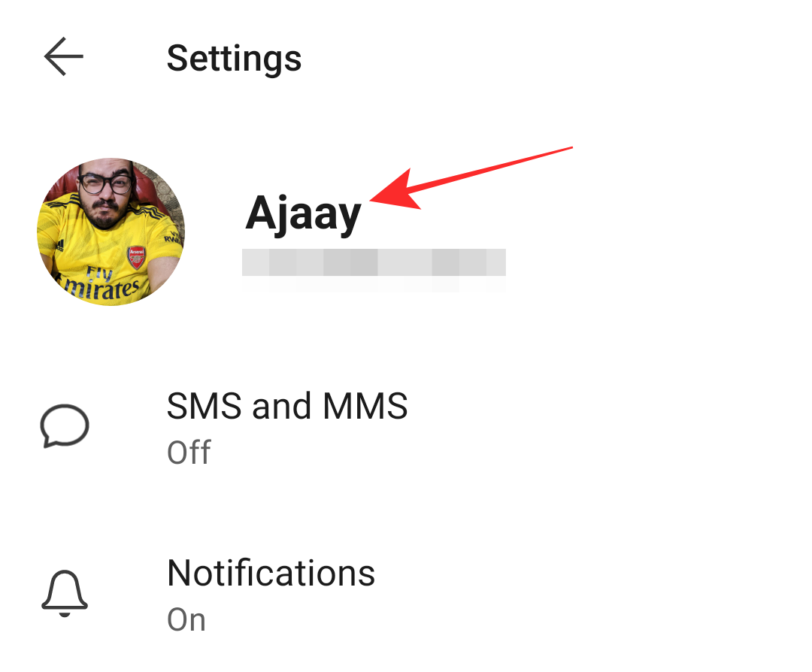Click the Settings page title
The image size is (812, 672).
click(x=234, y=59)
